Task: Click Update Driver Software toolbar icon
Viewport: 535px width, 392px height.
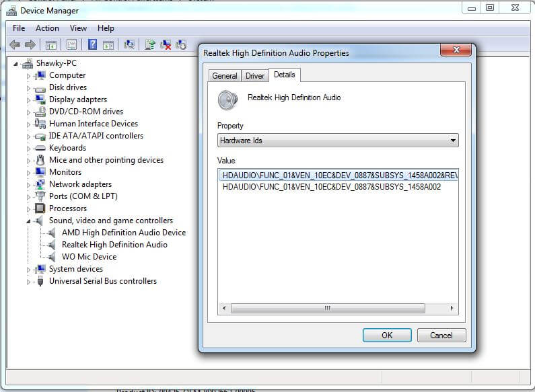Action: point(150,44)
